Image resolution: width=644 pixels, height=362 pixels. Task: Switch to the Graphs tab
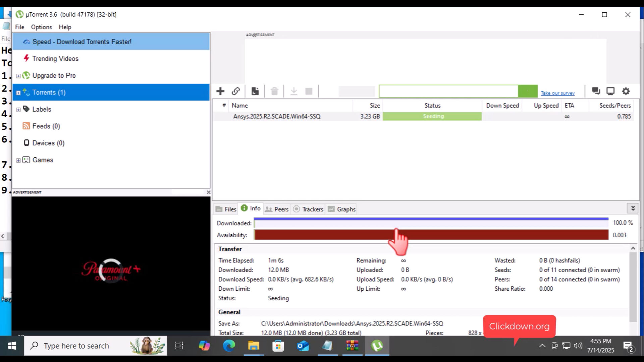341,209
